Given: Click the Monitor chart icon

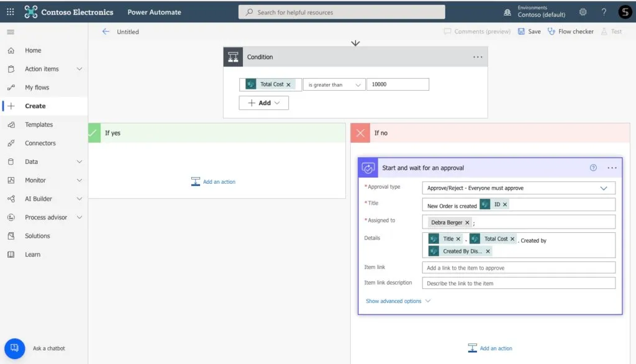Looking at the screenshot, I should click(11, 180).
